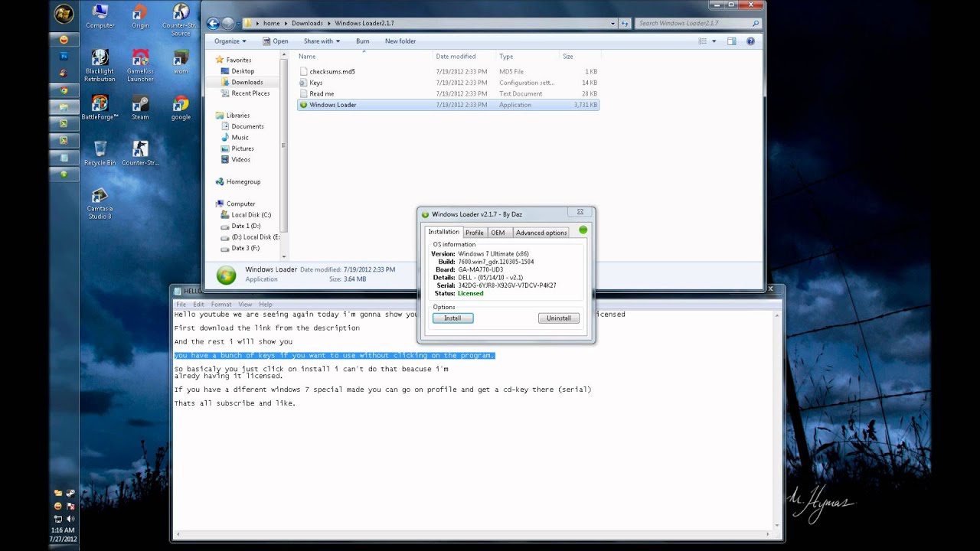
Task: Open the Organize dropdown menu
Action: point(230,41)
